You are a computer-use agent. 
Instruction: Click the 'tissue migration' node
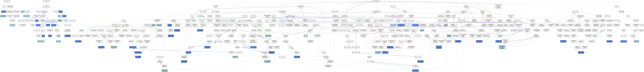click(x=245, y=16)
